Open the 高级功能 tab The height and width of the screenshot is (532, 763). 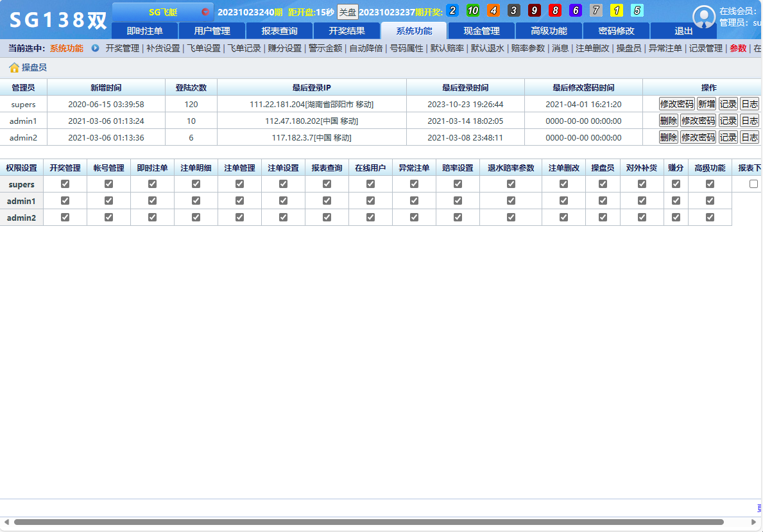(549, 31)
